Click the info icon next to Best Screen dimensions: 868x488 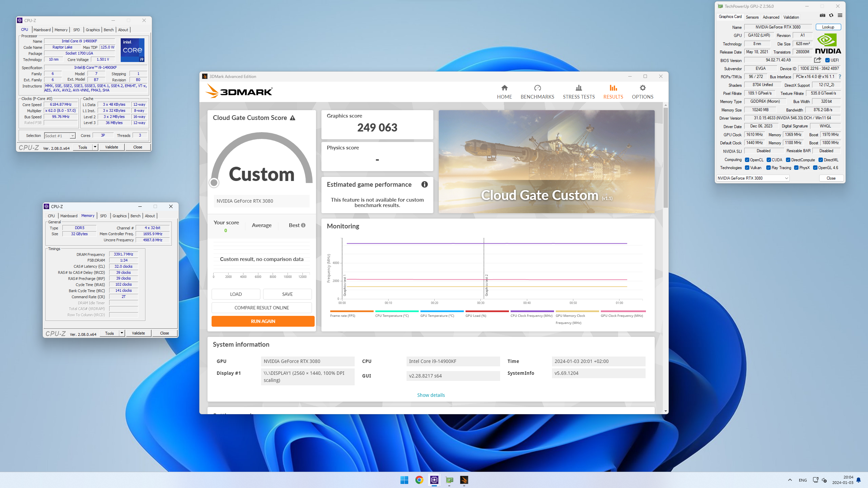click(303, 225)
